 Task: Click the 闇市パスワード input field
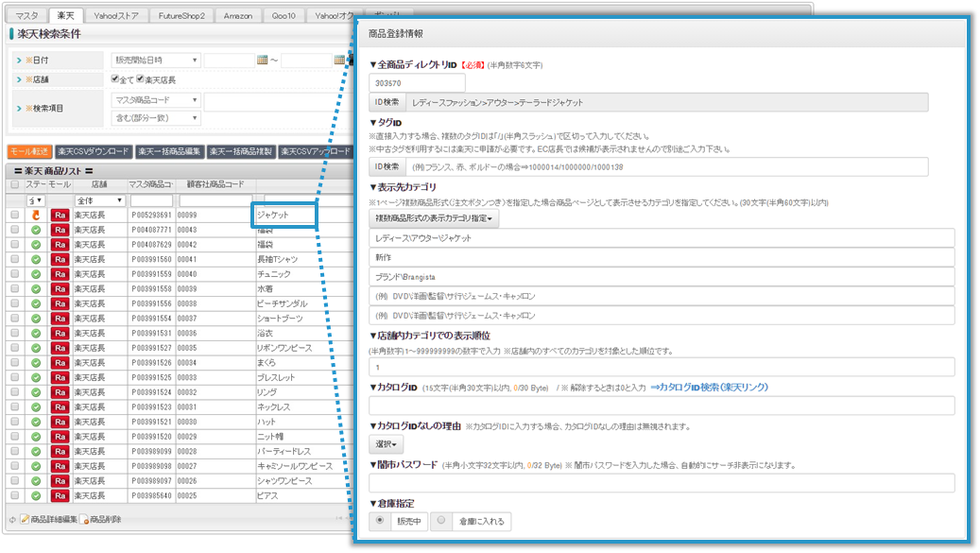point(662,483)
